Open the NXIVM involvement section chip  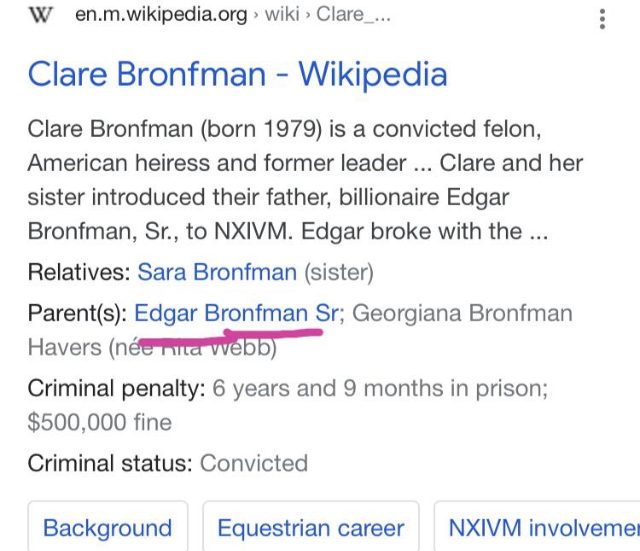click(537, 527)
